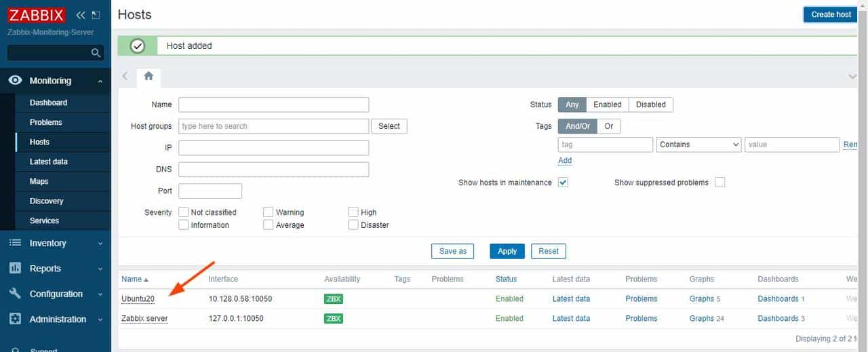Click the Reset filter button
Image resolution: width=868 pixels, height=352 pixels.
pos(549,251)
